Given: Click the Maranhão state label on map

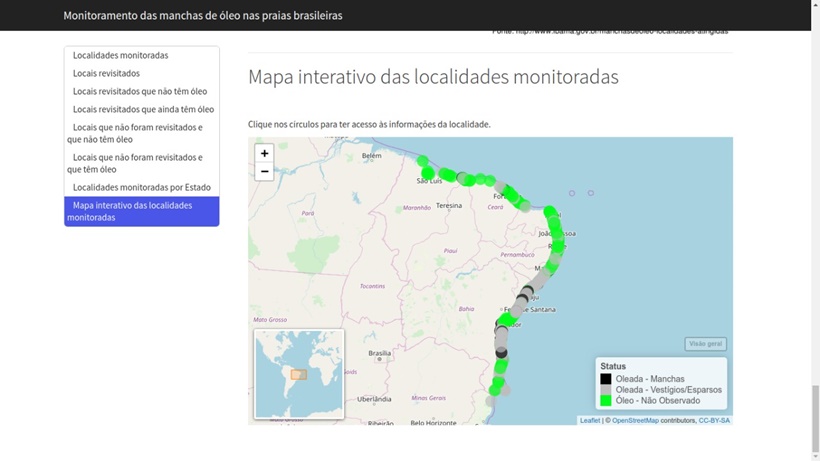Looking at the screenshot, I should pos(417,208).
